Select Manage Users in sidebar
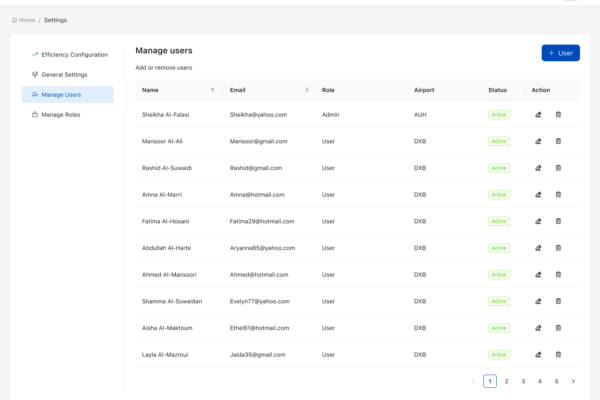This screenshot has height=400, width=600. pyautogui.click(x=68, y=95)
